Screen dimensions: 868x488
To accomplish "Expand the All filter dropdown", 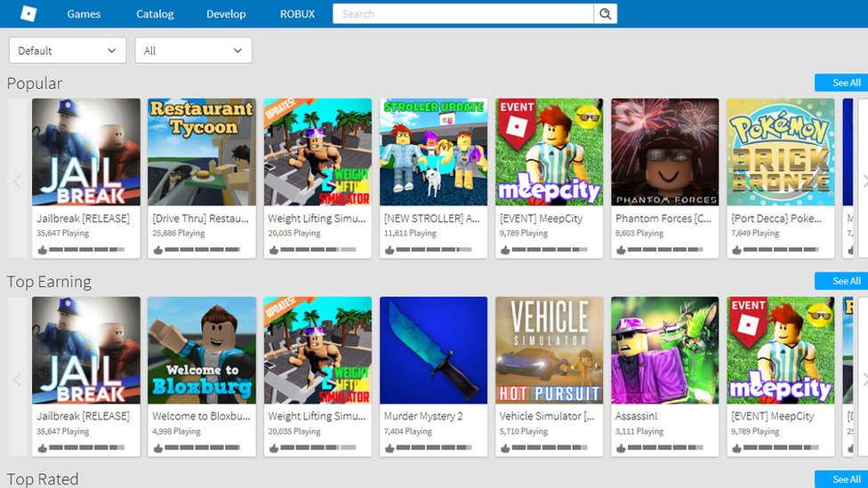I will point(193,51).
